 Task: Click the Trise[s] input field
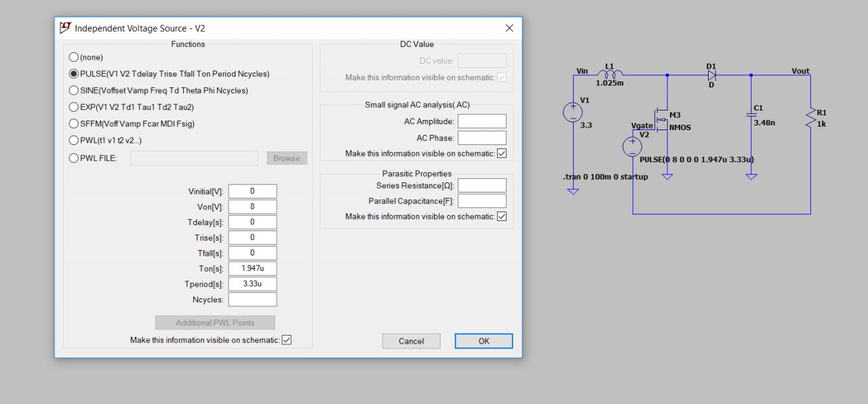click(x=252, y=237)
